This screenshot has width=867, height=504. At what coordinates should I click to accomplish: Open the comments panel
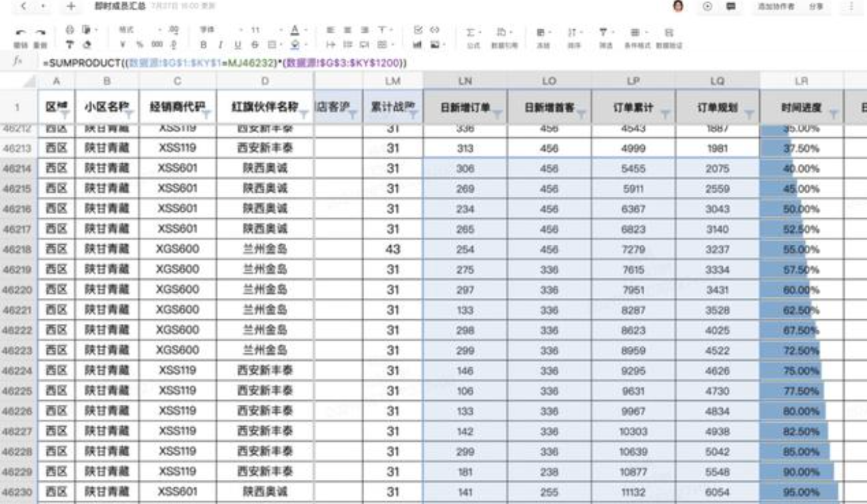click(731, 6)
